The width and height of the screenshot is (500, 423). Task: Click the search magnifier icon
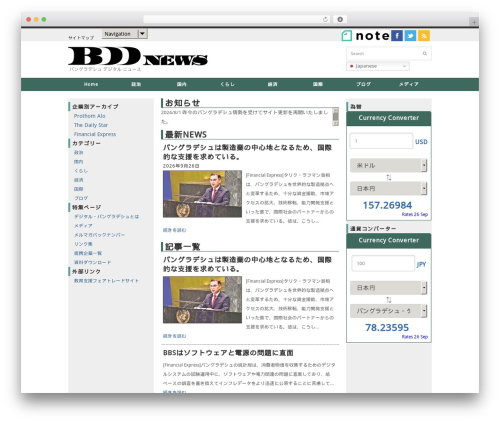click(425, 53)
